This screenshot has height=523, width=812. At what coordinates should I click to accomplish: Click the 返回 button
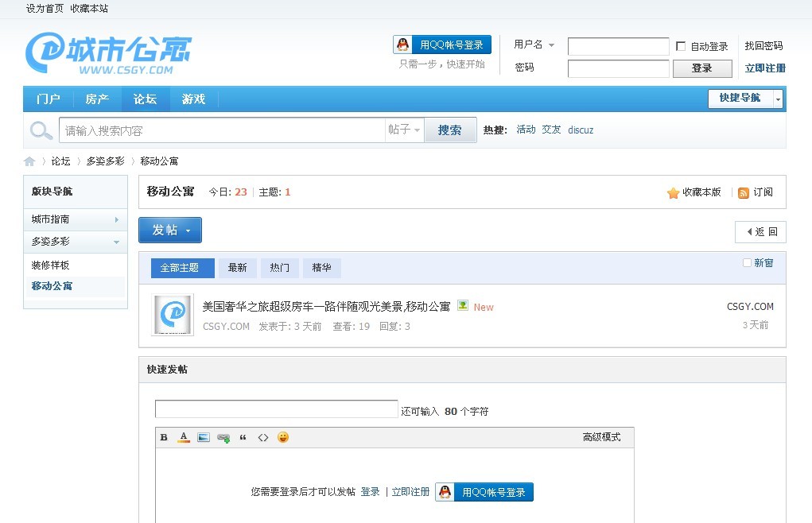pyautogui.click(x=760, y=232)
